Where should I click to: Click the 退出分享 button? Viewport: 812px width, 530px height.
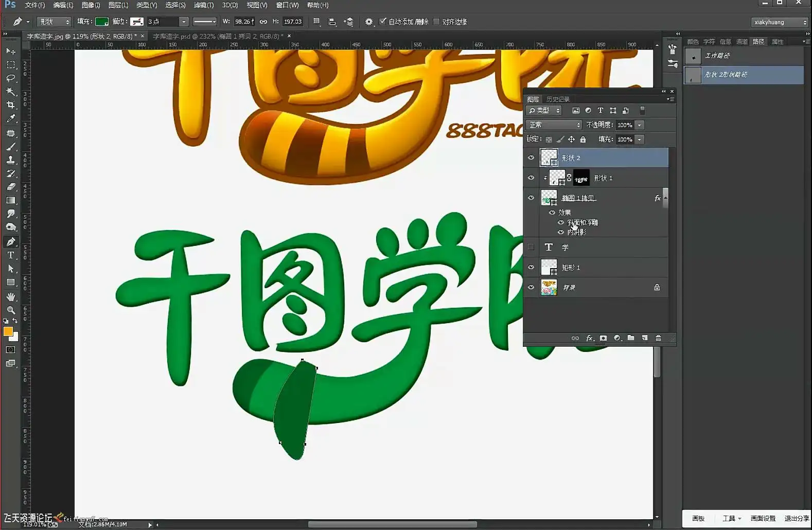(x=797, y=519)
